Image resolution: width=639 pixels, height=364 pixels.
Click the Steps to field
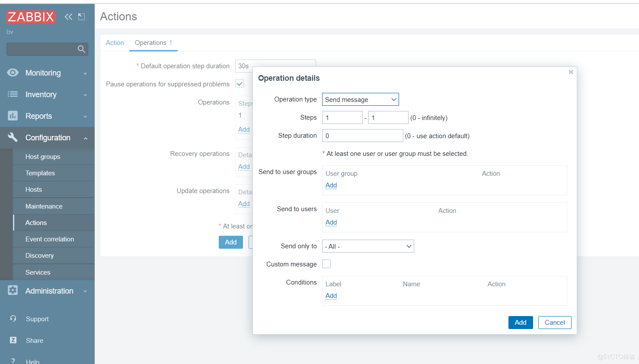tap(388, 117)
